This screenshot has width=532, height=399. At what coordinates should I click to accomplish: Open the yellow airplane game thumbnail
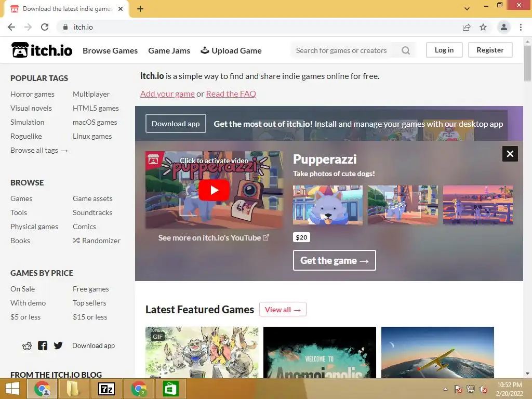click(x=437, y=352)
